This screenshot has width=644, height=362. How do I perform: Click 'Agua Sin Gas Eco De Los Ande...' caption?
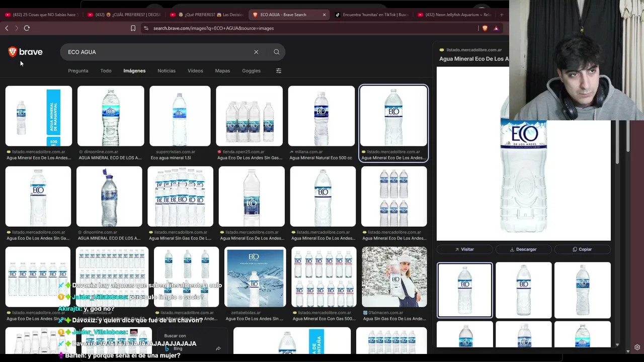(x=394, y=319)
